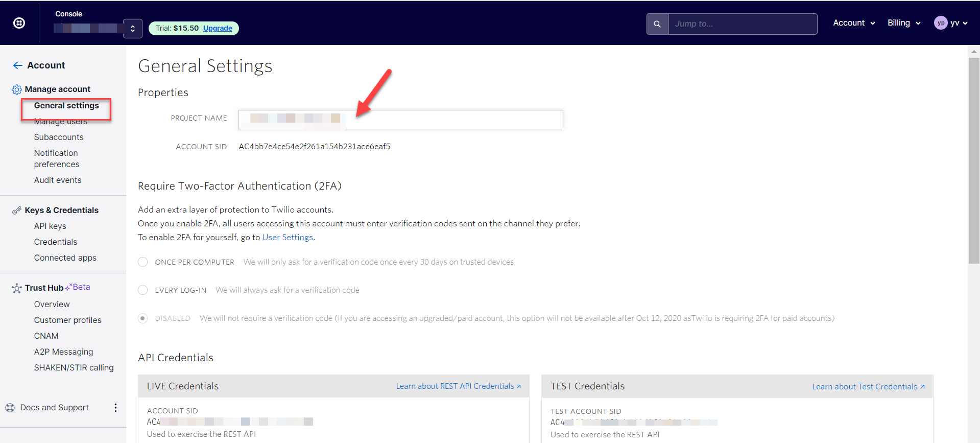Select Disabled 2FA option

[x=143, y=318]
